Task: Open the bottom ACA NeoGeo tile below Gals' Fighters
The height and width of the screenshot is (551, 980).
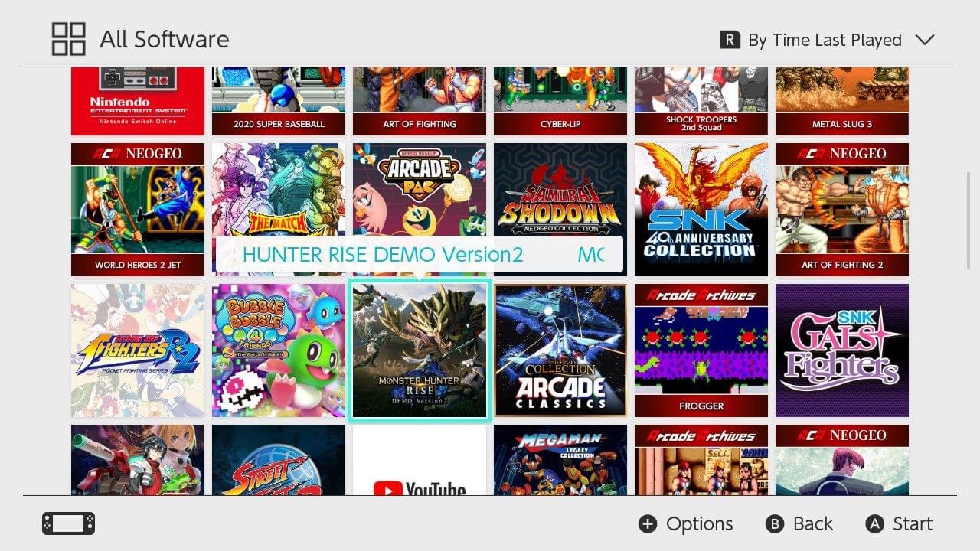Action: tap(842, 460)
